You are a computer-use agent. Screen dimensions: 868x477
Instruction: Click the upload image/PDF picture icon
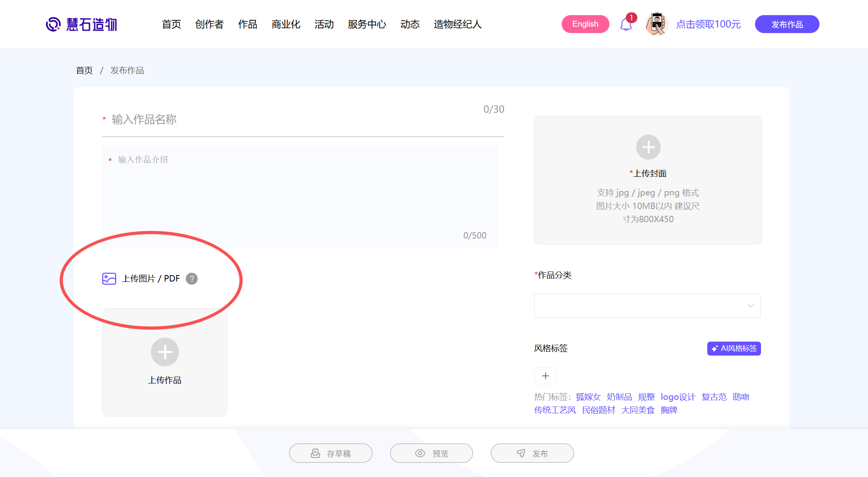tap(109, 279)
